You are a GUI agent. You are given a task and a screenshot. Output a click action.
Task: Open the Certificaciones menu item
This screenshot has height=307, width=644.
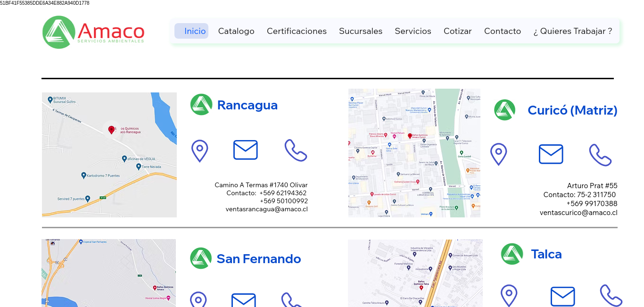(297, 31)
